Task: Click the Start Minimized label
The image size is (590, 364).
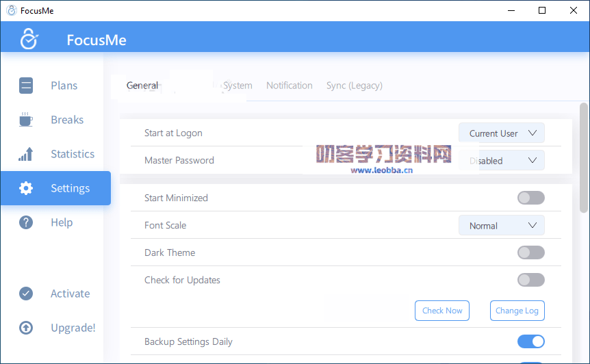Action: [x=176, y=198]
